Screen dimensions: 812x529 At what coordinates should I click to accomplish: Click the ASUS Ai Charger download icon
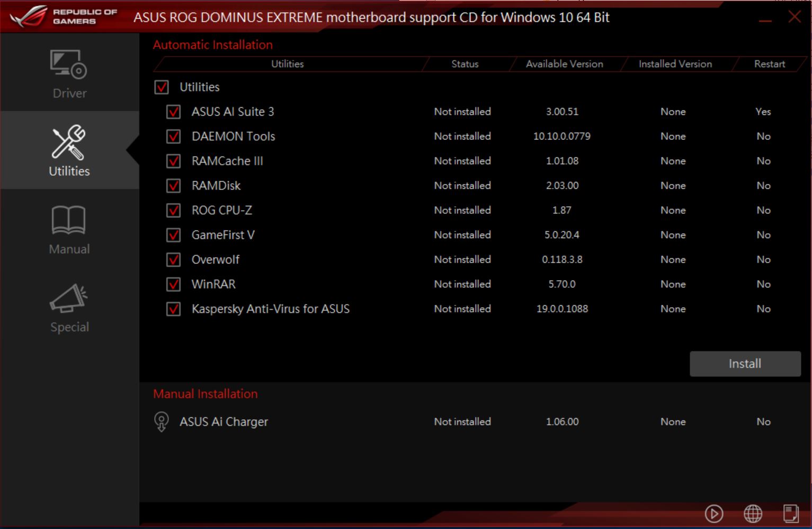pyautogui.click(x=162, y=422)
